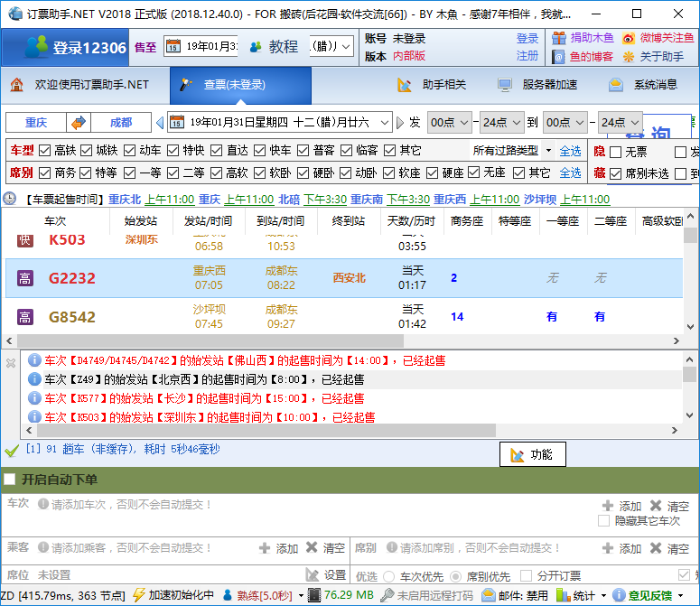Screen dimensions: 700x606
Task: Uncheck 高铁 train type
Action: pyautogui.click(x=44, y=151)
